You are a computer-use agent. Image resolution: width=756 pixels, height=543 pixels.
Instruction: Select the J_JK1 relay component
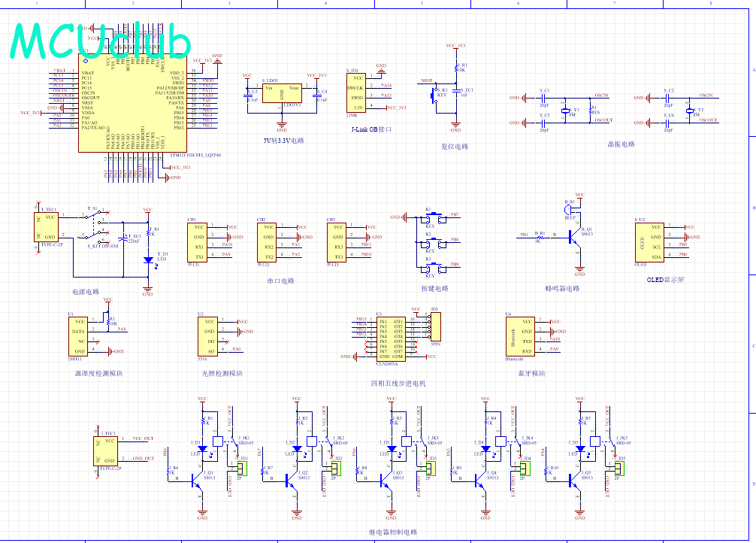pos(220,441)
